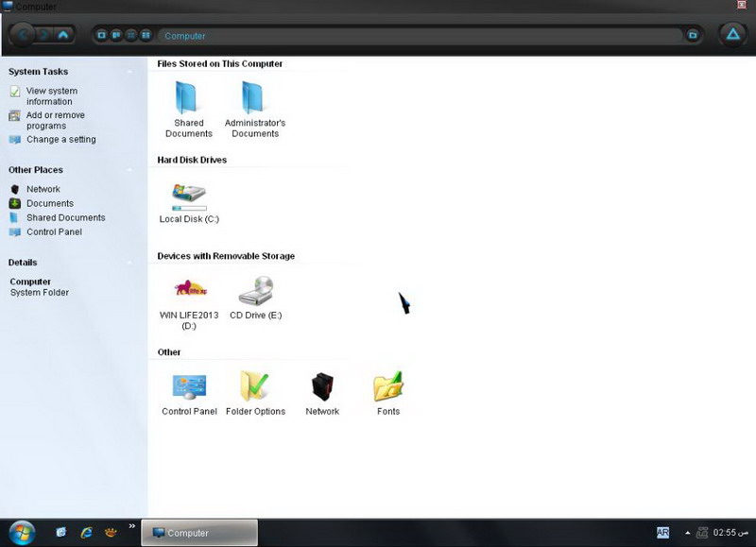Select the Network icon under Other
The width and height of the screenshot is (756, 547).
pyautogui.click(x=322, y=387)
